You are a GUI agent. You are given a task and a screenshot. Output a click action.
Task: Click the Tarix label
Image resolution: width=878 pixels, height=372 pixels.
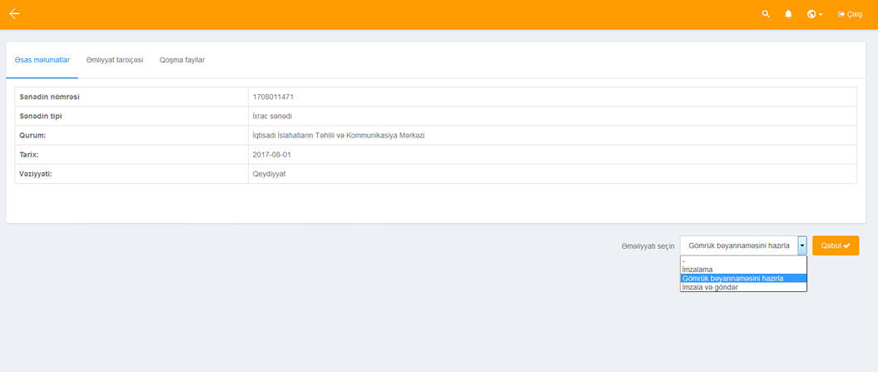point(29,154)
